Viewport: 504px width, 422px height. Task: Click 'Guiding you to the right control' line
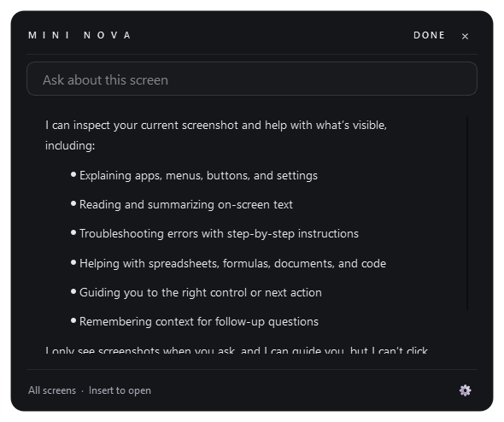[x=200, y=292]
